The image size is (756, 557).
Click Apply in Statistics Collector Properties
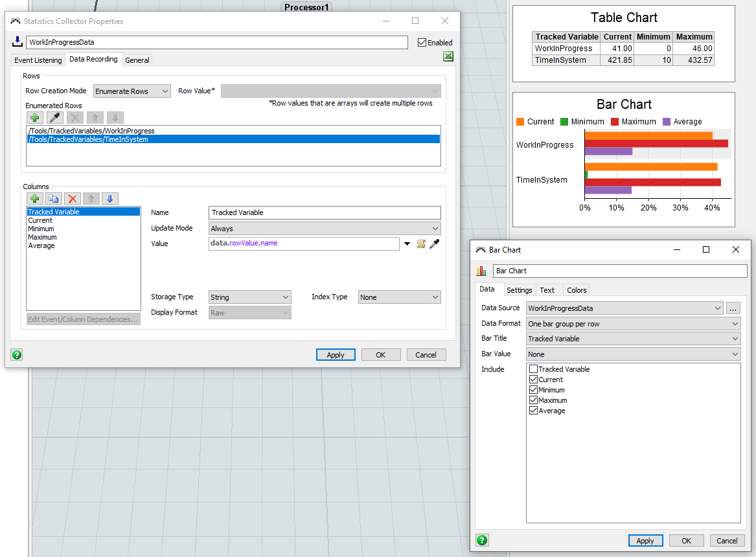[x=336, y=355]
